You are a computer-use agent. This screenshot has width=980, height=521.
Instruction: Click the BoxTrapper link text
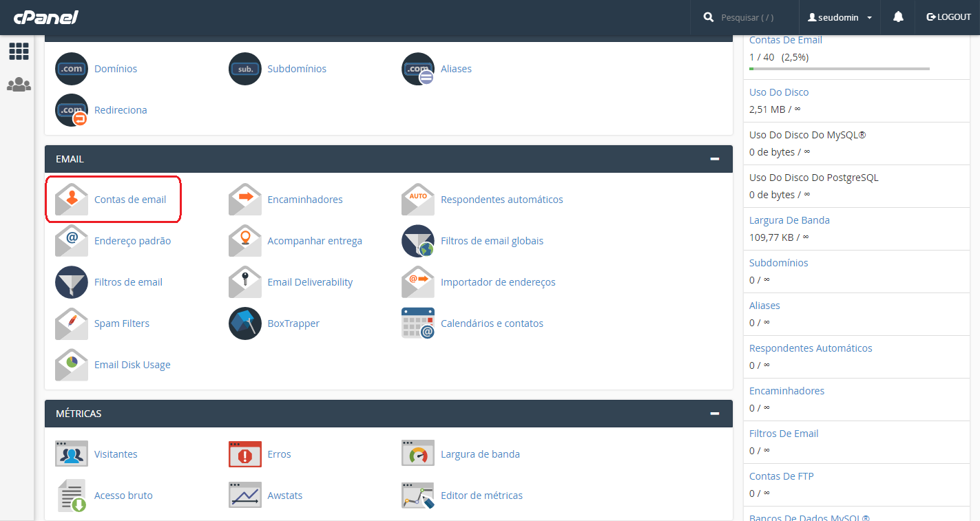pyautogui.click(x=293, y=323)
